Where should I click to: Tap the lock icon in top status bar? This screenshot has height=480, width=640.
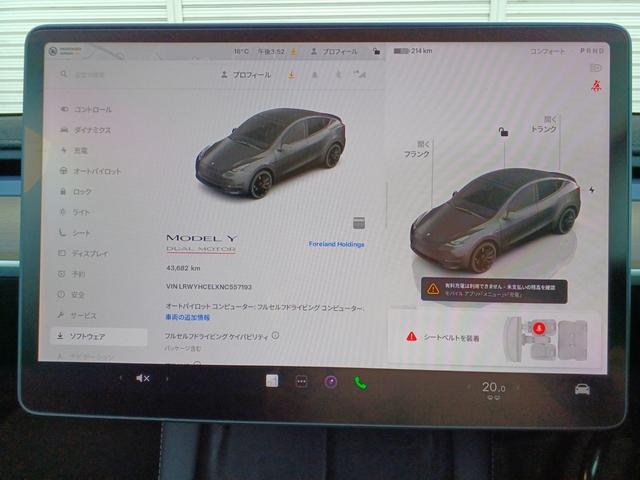(x=376, y=51)
